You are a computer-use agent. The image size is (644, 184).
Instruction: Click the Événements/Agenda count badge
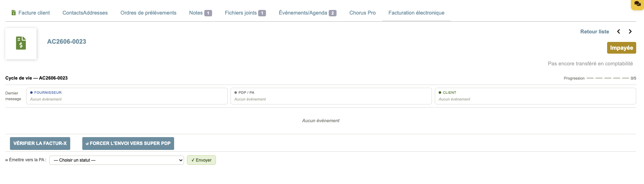pyautogui.click(x=333, y=13)
